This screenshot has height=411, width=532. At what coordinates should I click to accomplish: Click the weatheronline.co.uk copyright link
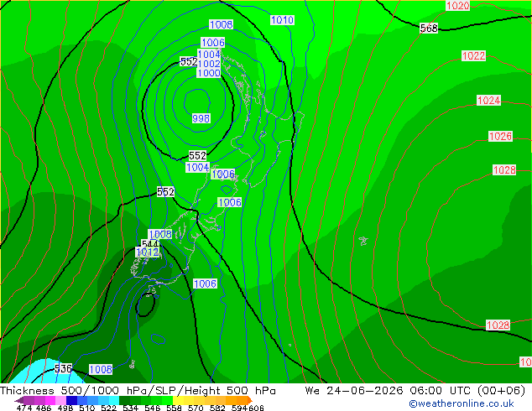(x=462, y=403)
